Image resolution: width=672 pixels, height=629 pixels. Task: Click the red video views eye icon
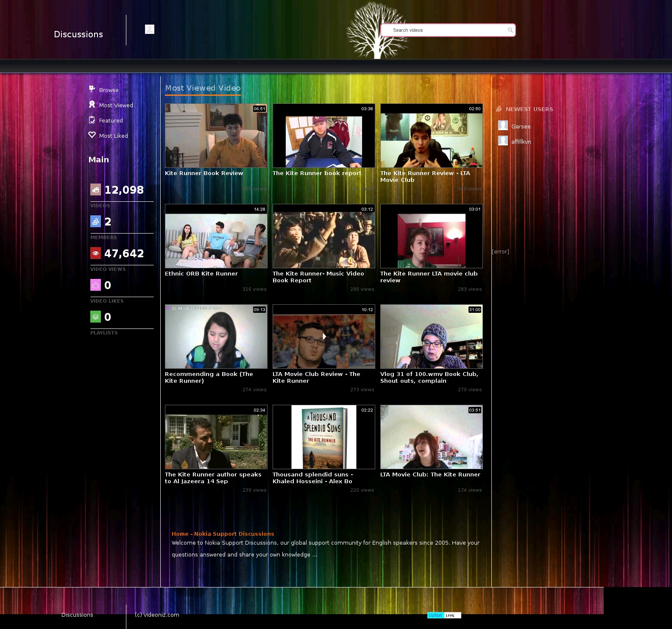[x=95, y=253]
